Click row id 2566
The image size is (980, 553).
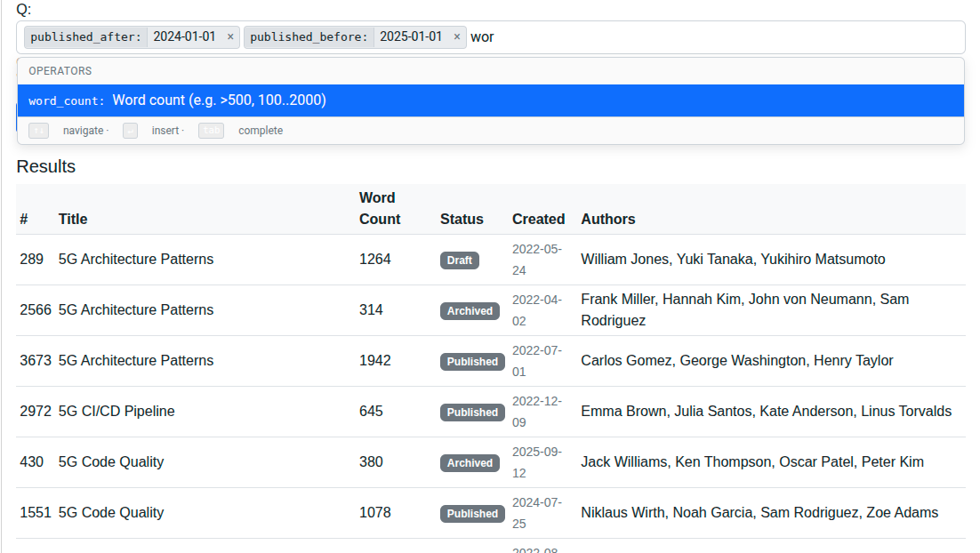[36, 310]
